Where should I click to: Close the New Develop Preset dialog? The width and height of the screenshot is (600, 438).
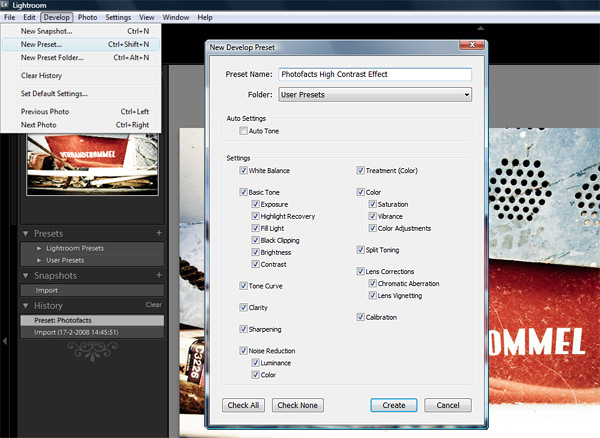[x=472, y=45]
